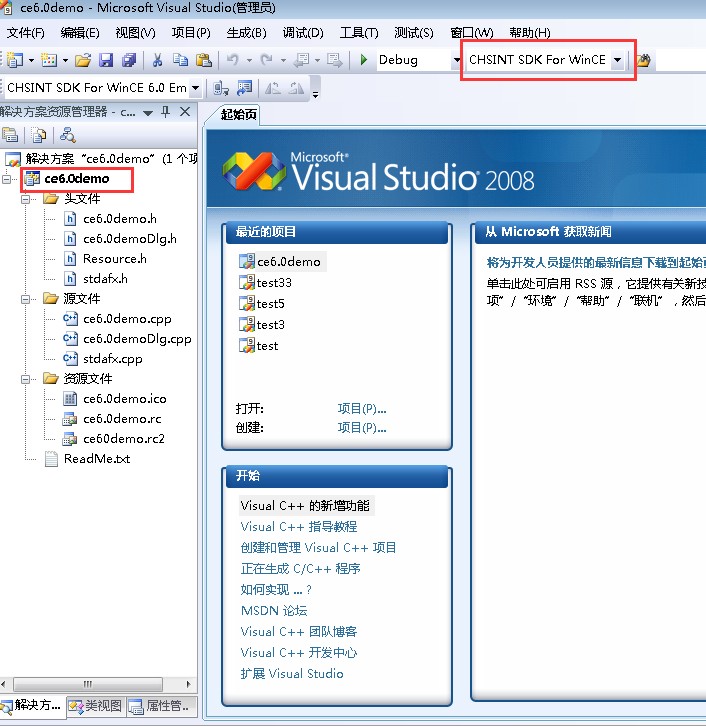706x726 pixels.
Task: Collapse the ce6.0demo project node
Action: click(x=6, y=179)
